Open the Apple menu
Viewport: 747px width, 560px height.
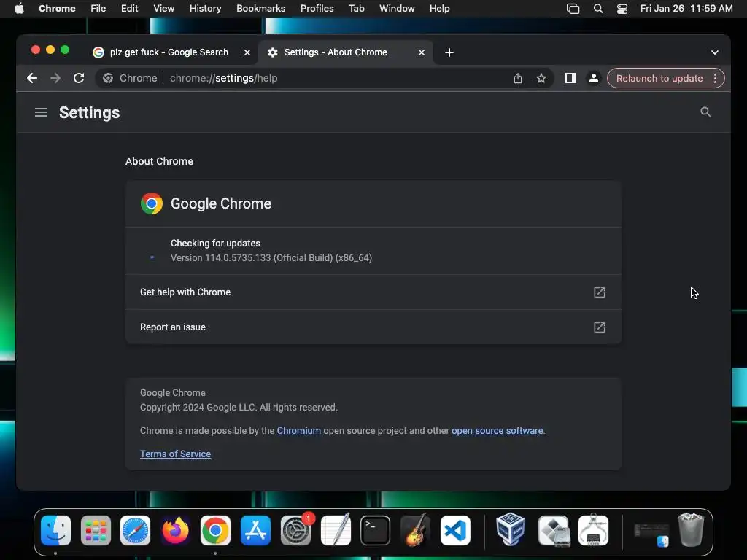point(19,9)
